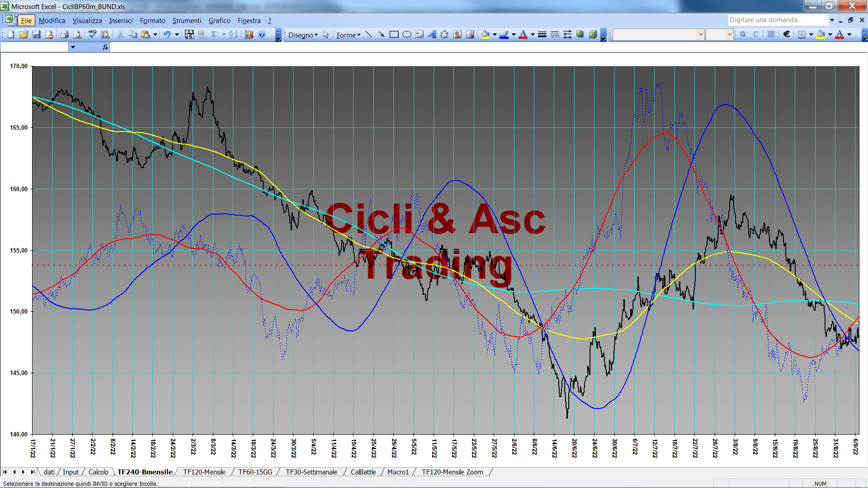Select the Line drawing tool
The image size is (868, 488).
pos(368,34)
